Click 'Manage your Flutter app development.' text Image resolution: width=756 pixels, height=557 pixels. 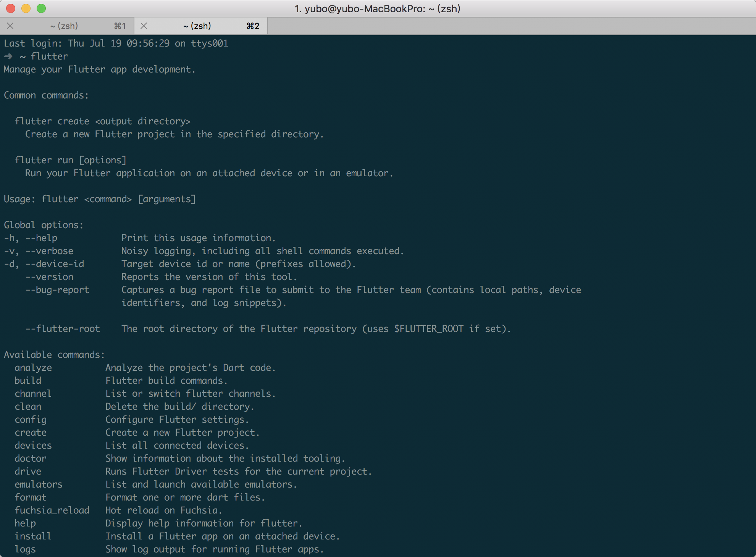(x=100, y=69)
